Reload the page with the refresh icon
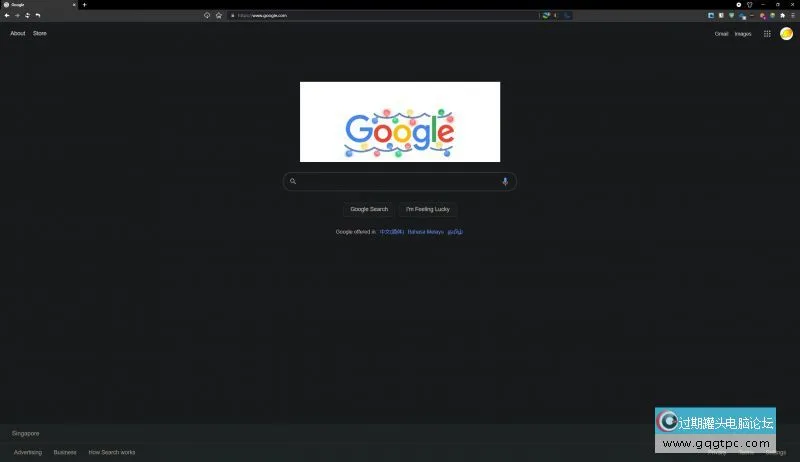Image resolution: width=800 pixels, height=462 pixels. [27, 15]
